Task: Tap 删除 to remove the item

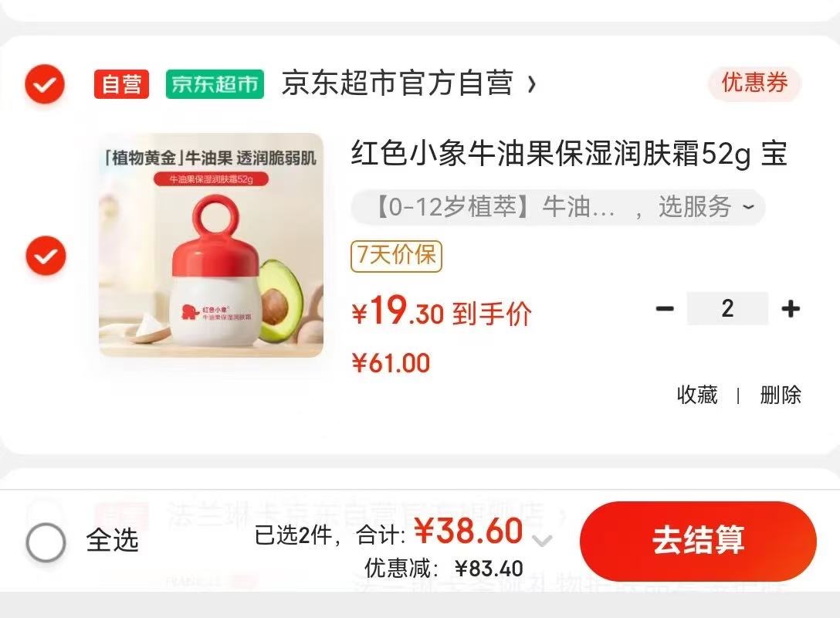Action: [x=781, y=395]
